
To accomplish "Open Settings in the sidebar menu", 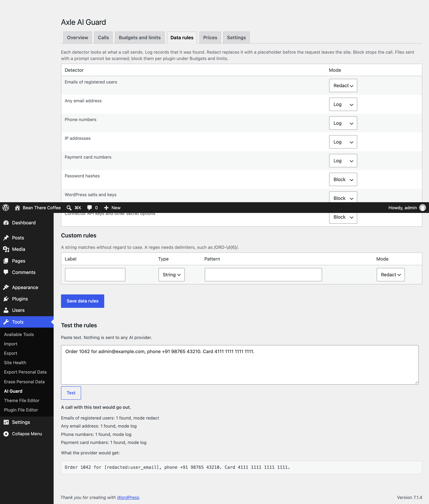I will tap(27, 422).
